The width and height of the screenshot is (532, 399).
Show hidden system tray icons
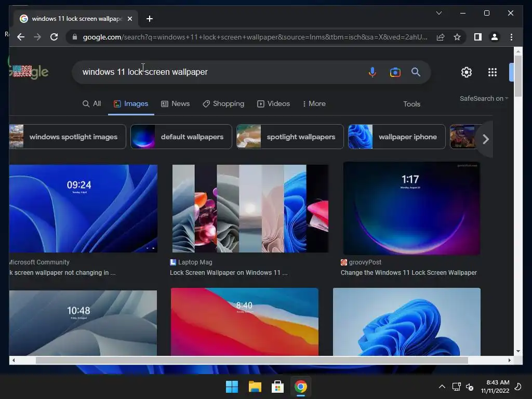(442, 387)
